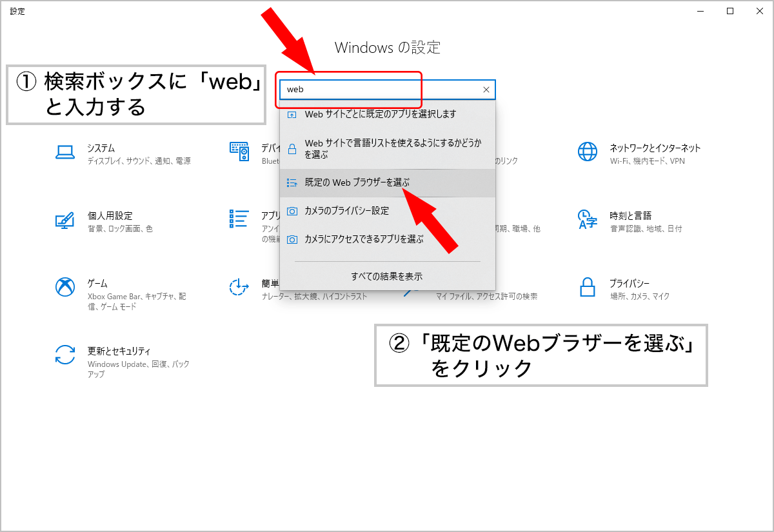
Task: Open the ゲーム Xbox icon
Action: (65, 287)
